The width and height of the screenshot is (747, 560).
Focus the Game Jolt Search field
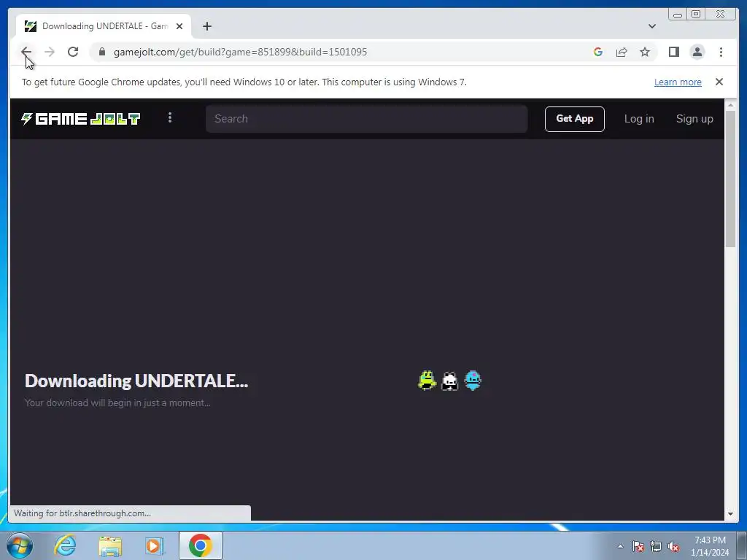[366, 119]
